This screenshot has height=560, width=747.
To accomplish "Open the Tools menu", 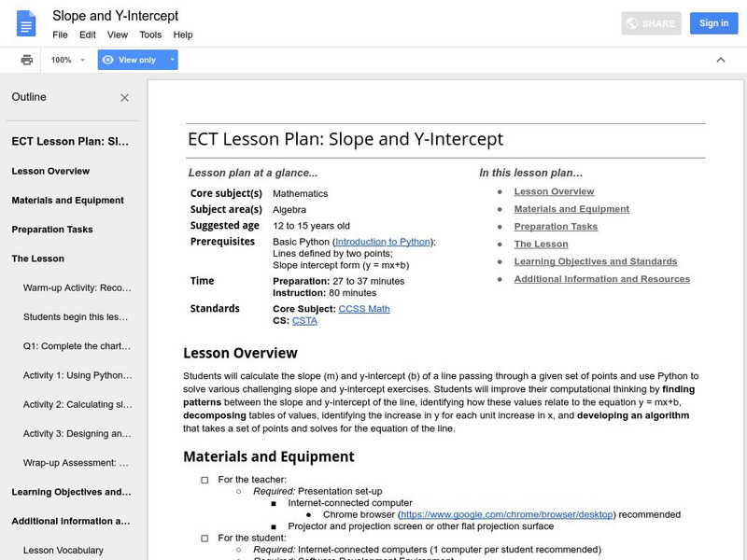I will coord(150,35).
